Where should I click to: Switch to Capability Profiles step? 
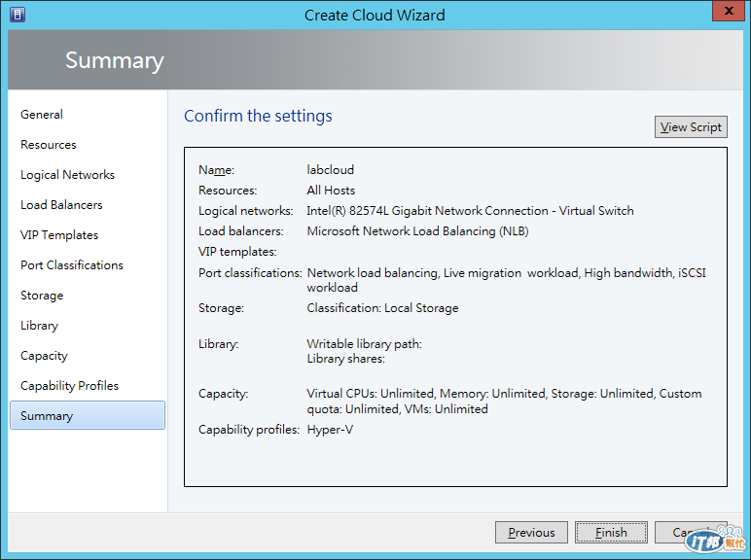[x=70, y=386]
